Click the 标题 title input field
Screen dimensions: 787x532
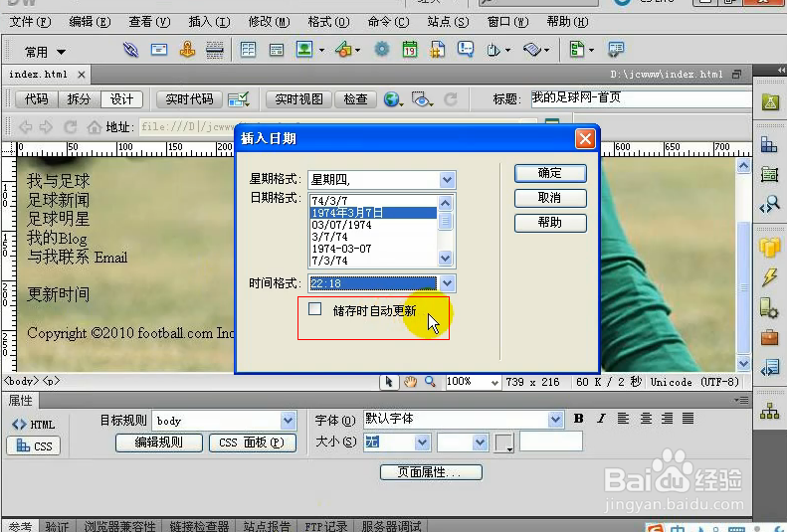pyautogui.click(x=641, y=97)
